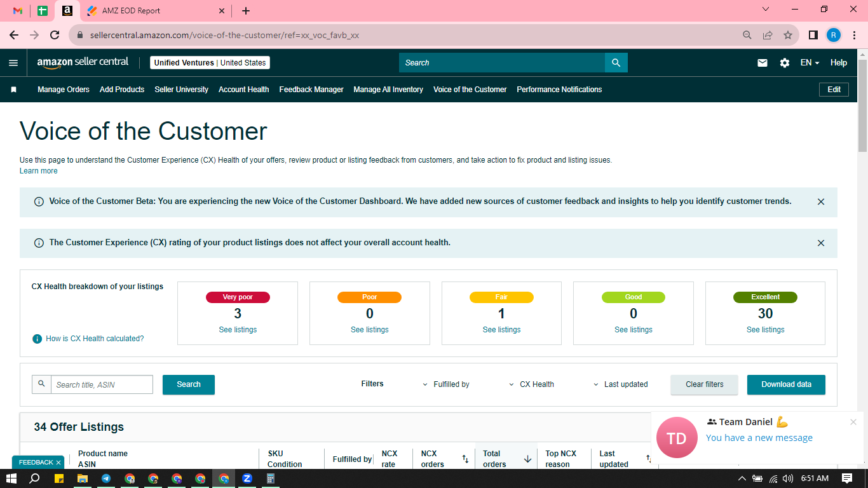
Task: Open Feedback Manager
Action: pyautogui.click(x=311, y=90)
